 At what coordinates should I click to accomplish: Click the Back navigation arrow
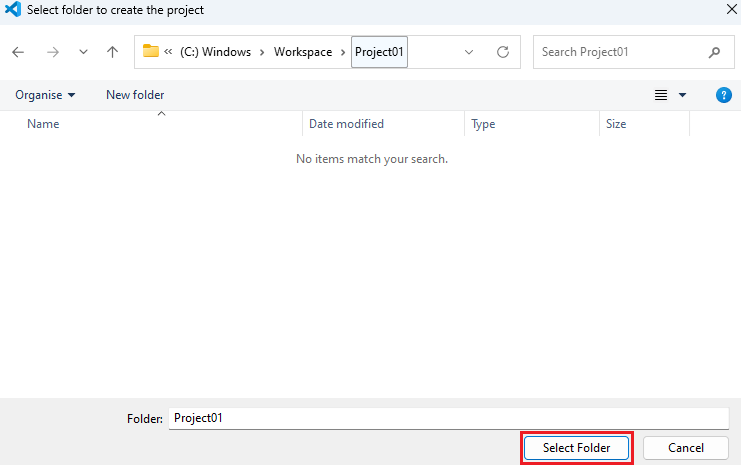click(18, 52)
